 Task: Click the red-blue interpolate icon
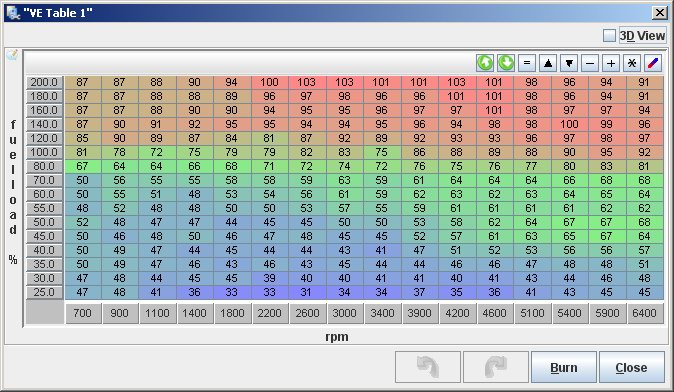[653, 63]
